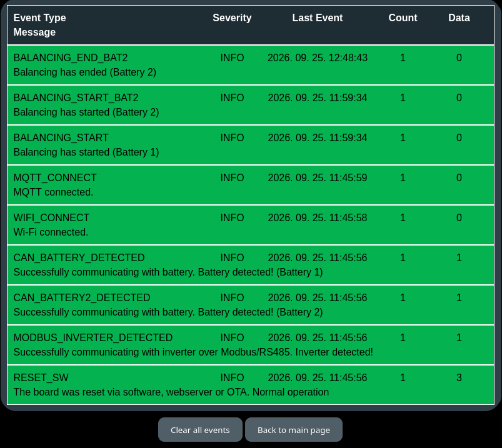502x448 pixels.
Task: Select the Modbus/RS485 inverter detected message
Action: tap(193, 352)
